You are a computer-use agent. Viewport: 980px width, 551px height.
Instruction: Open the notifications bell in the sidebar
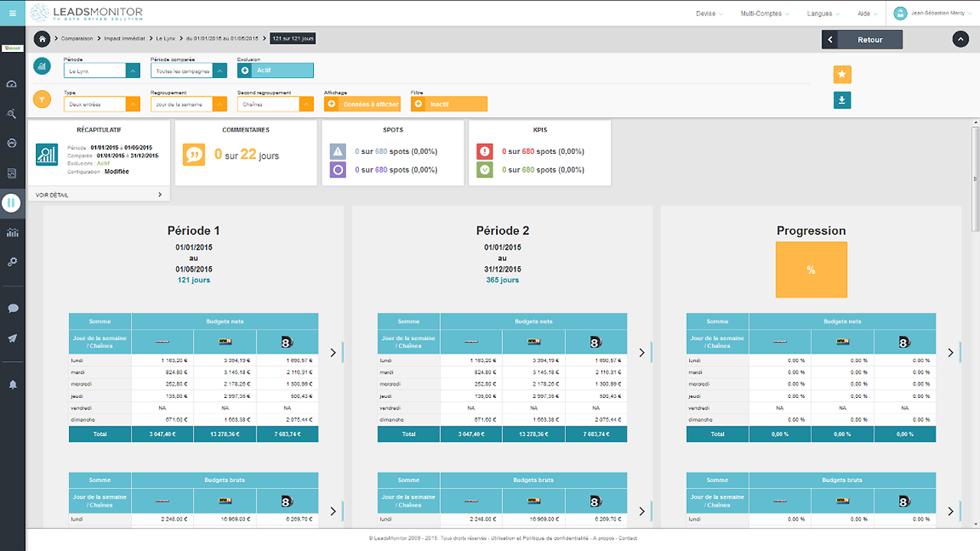[12, 385]
